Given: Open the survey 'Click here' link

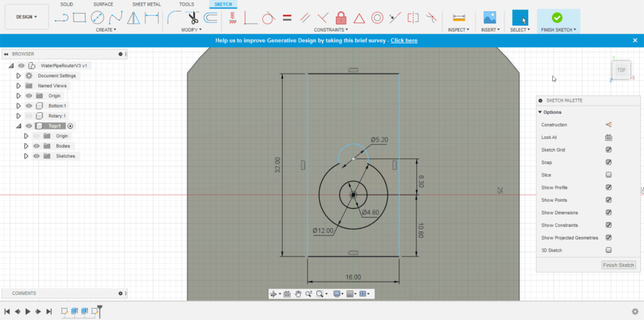Looking at the screenshot, I should pos(404,40).
